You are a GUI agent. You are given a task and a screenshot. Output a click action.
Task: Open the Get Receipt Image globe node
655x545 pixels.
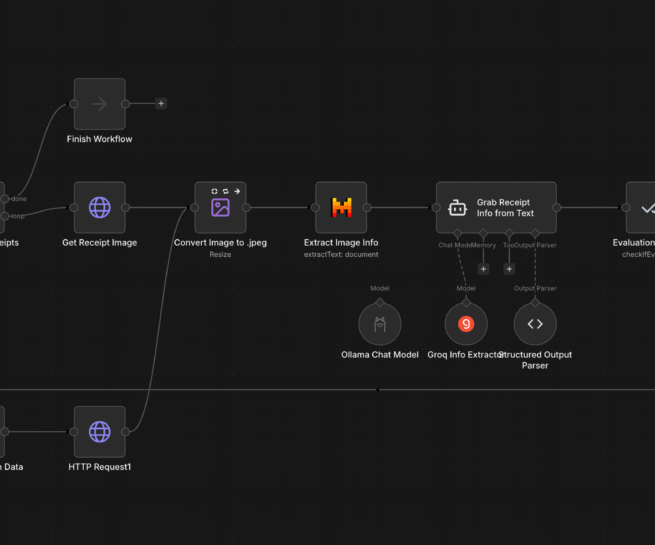[99, 207]
